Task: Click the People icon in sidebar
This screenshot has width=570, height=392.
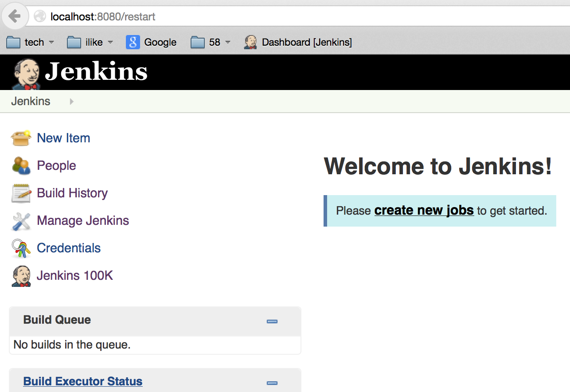Action: coord(21,166)
